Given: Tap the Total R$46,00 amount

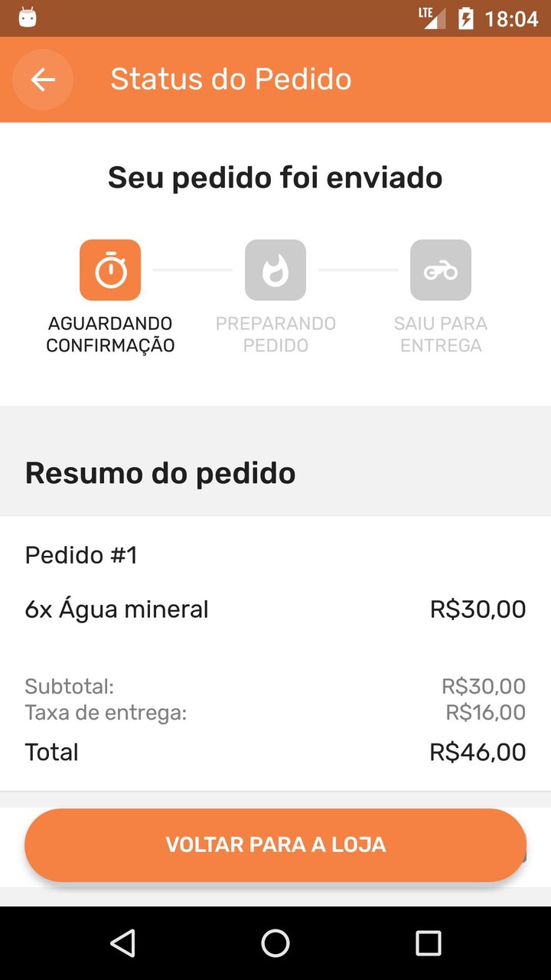Looking at the screenshot, I should point(478,752).
